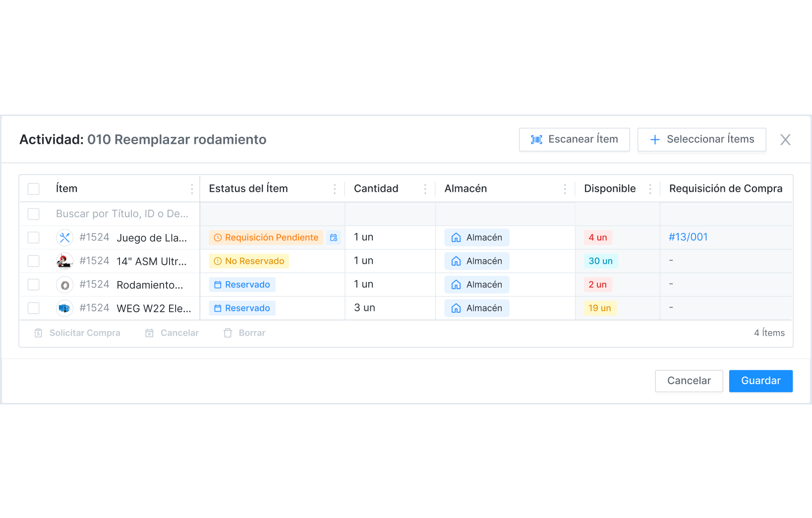Image resolution: width=812 pixels, height=518 pixels.
Task: Click Cancelar reservation in the table footer
Action: [172, 333]
